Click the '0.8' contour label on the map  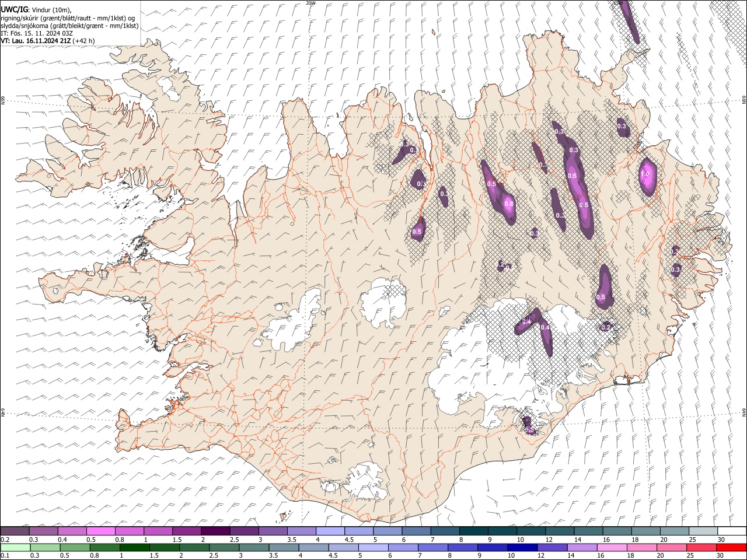509,204
